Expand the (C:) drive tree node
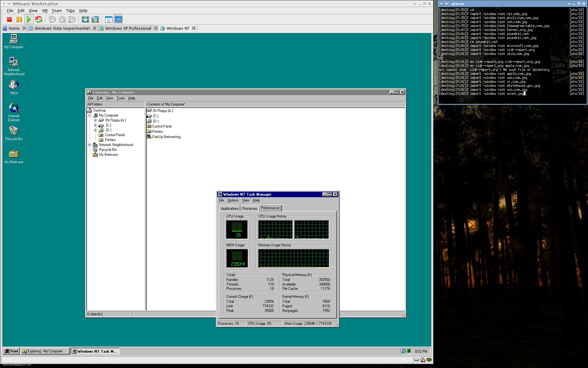 click(95, 125)
